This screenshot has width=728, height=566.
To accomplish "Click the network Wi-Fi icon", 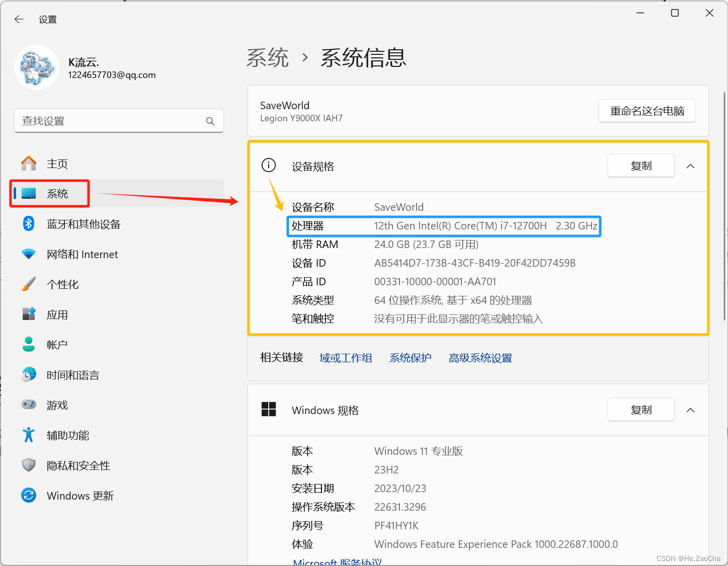I will (x=29, y=254).
